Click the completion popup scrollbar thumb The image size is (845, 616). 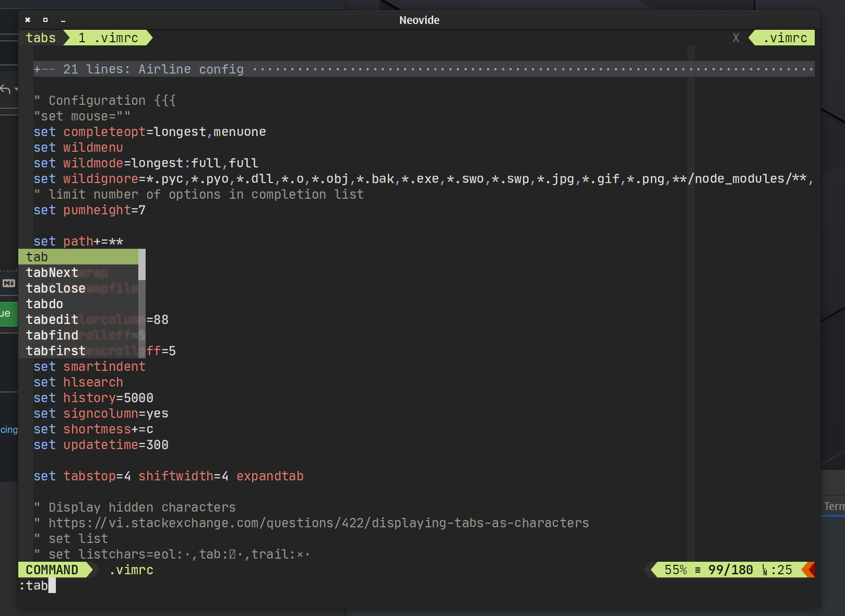(x=142, y=265)
